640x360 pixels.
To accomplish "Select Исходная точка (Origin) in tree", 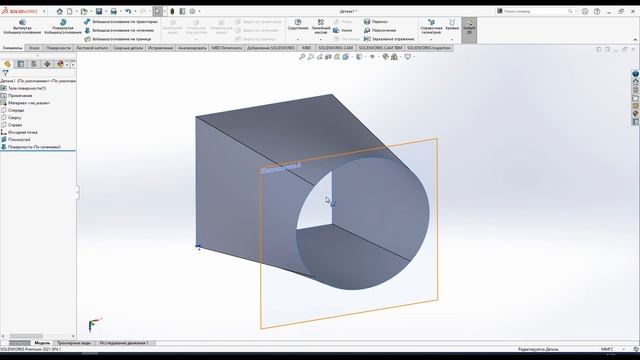I will pyautogui.click(x=19, y=132).
